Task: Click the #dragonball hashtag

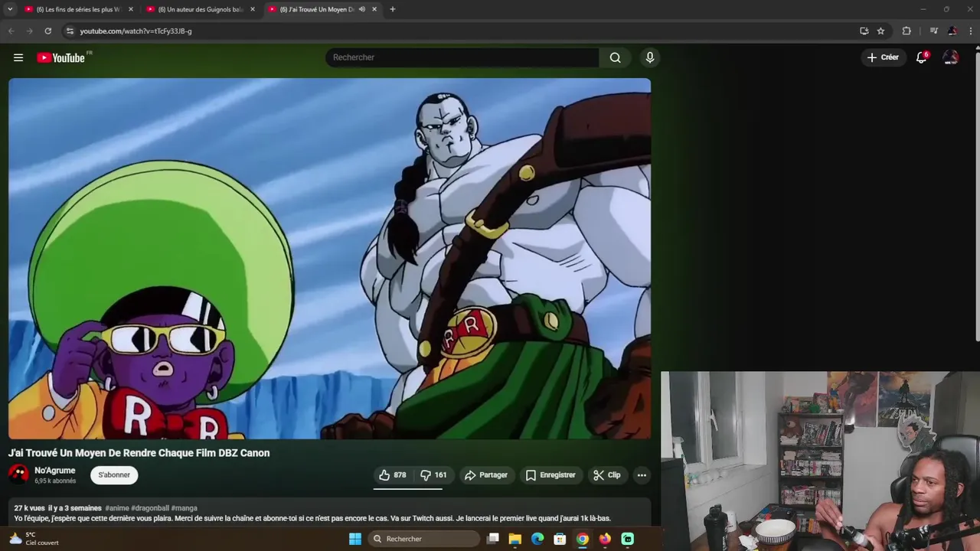Action: point(150,508)
